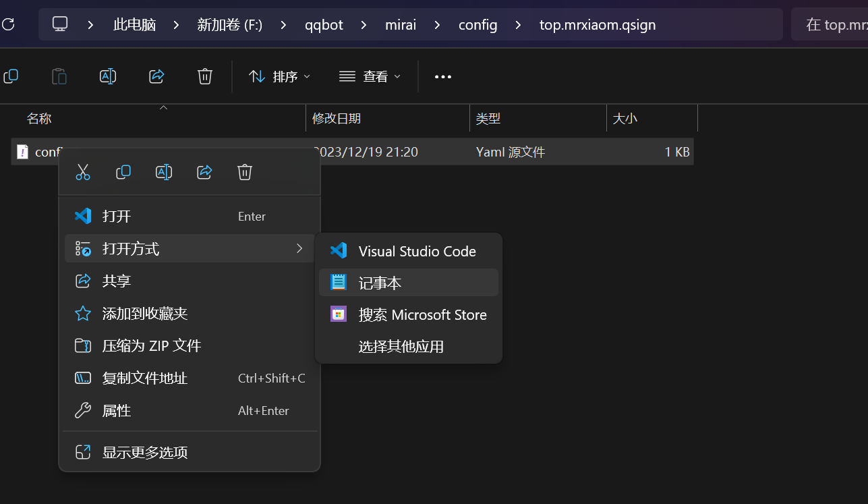Click the refresh icon beside address bar
Image resolution: width=868 pixels, height=504 pixels.
(x=8, y=25)
